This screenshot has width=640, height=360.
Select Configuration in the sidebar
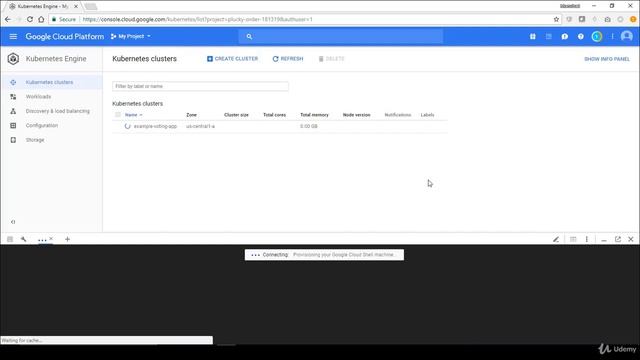pos(42,125)
